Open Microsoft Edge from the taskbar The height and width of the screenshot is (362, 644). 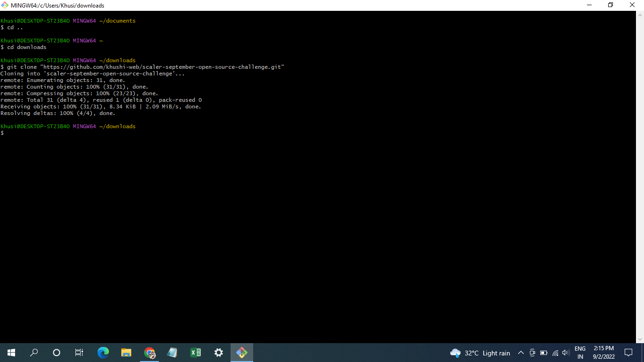tap(103, 352)
